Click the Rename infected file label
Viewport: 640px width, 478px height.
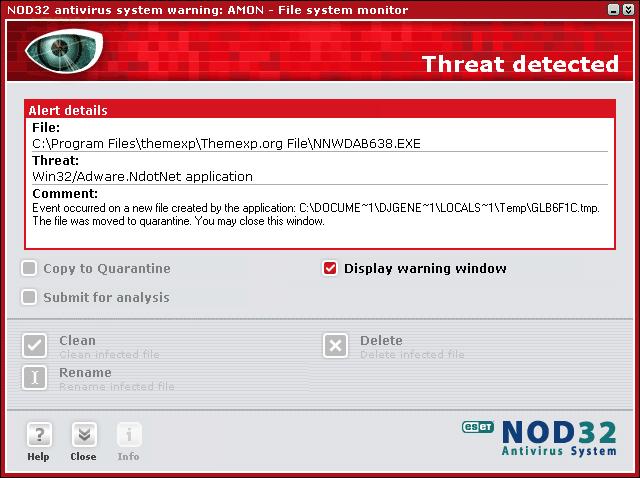117,386
